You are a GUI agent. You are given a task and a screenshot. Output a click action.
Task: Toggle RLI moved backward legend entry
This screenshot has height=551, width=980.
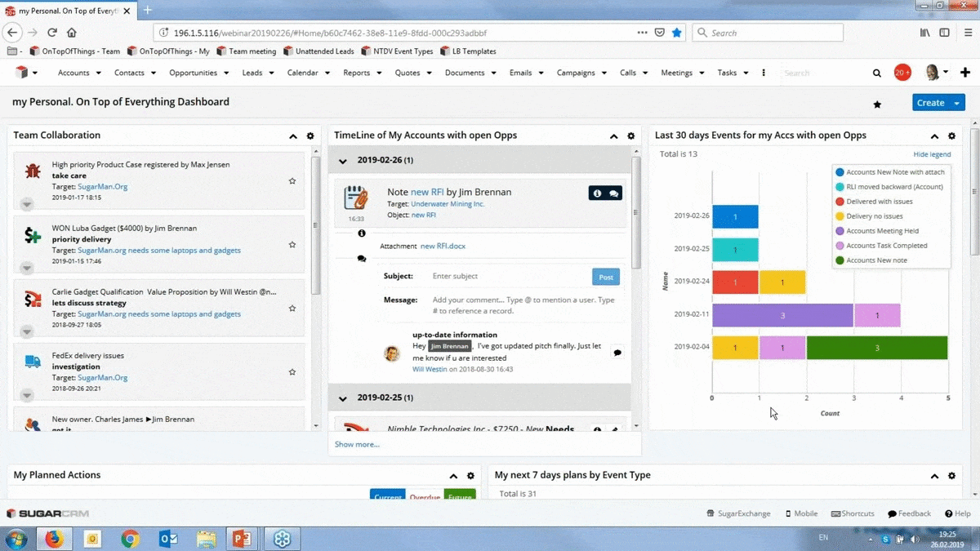(x=889, y=187)
